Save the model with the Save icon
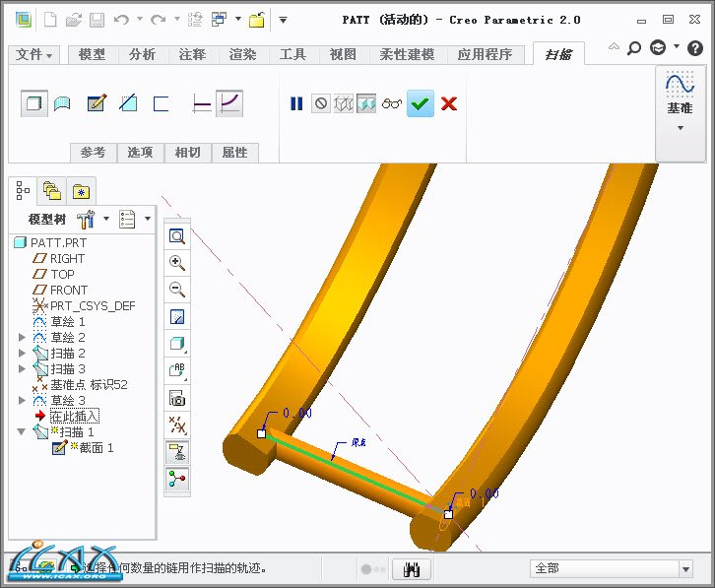 coord(97,20)
